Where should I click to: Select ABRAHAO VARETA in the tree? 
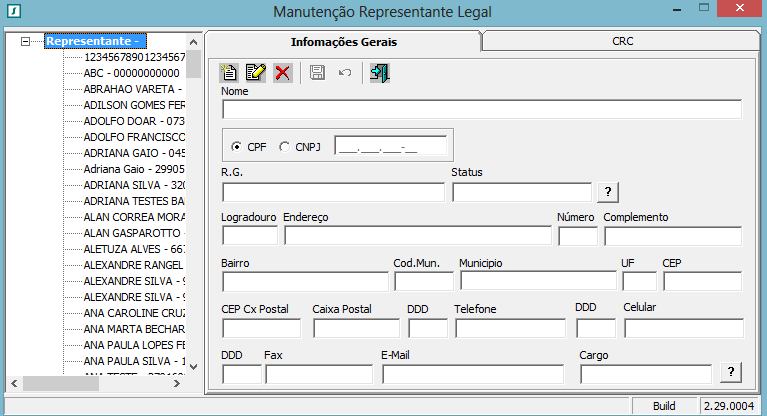tap(134, 89)
